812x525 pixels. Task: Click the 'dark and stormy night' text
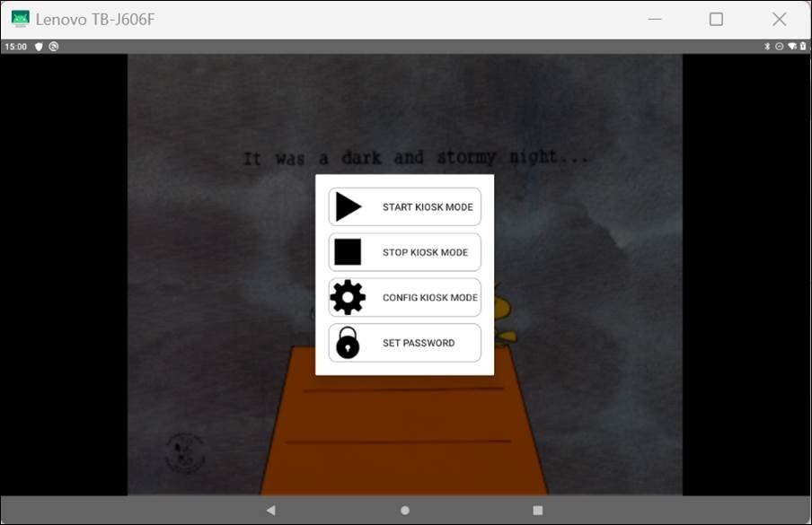(x=417, y=158)
